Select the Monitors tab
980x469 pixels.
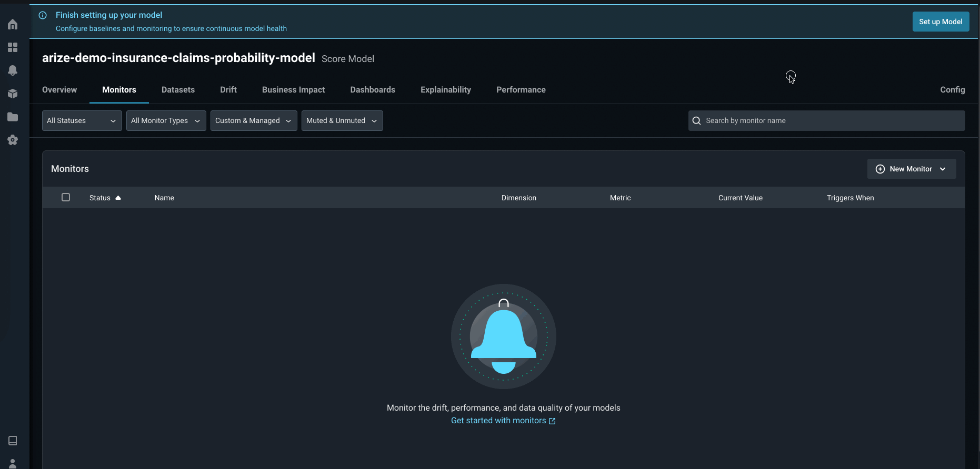(x=119, y=90)
